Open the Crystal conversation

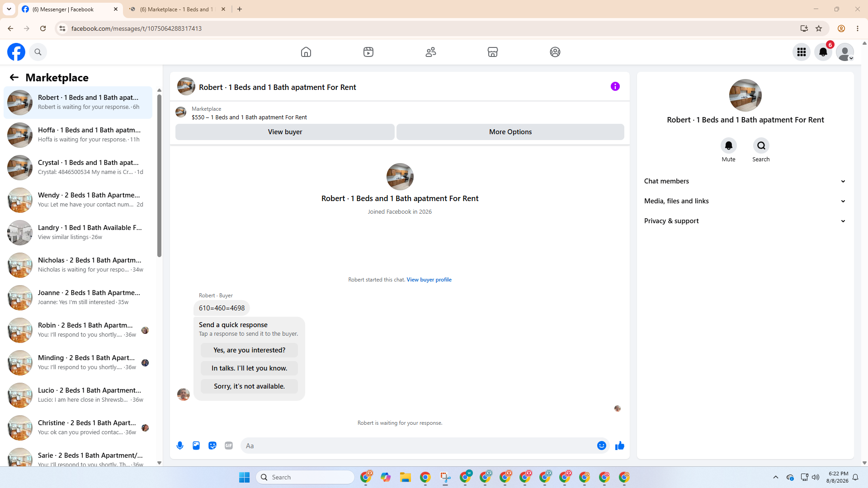78,168
